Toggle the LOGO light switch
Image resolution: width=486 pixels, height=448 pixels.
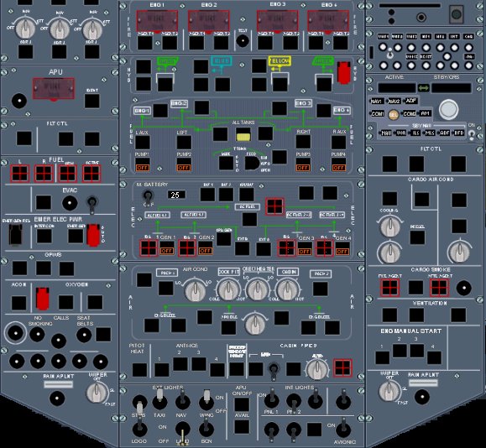[140, 428]
